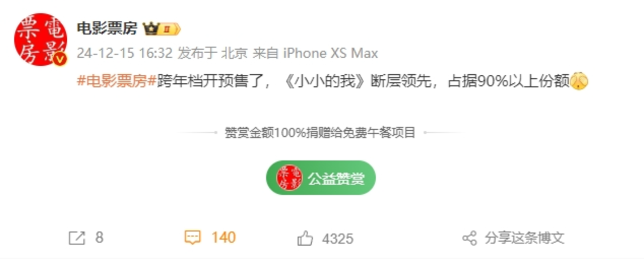Toggle the thumbs-up like icon
644x265 pixels.
[305, 238]
